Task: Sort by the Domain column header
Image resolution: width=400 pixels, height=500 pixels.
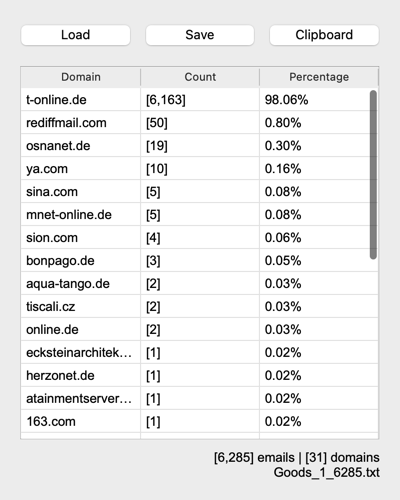Action: (x=81, y=77)
